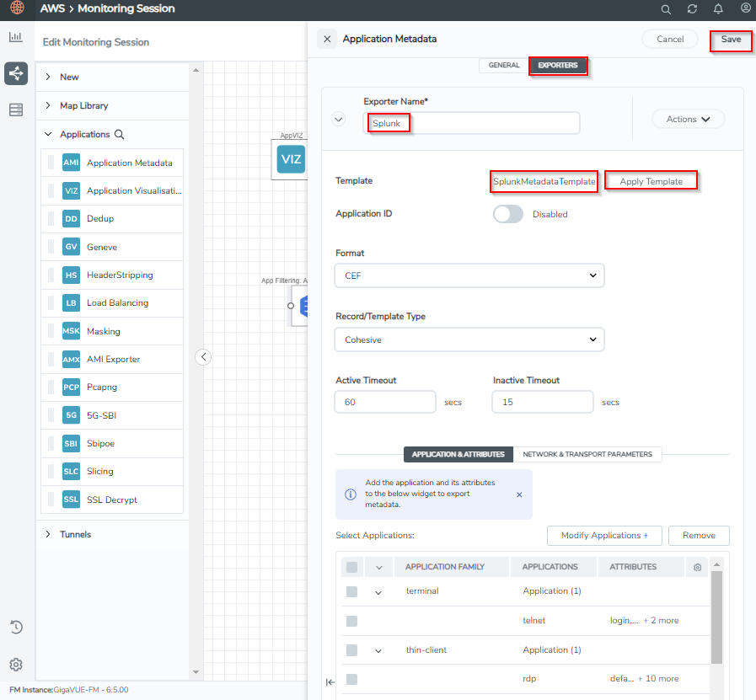Click the '+ 2 more' telnet attributes
The width and height of the screenshot is (756, 700).
(x=661, y=621)
